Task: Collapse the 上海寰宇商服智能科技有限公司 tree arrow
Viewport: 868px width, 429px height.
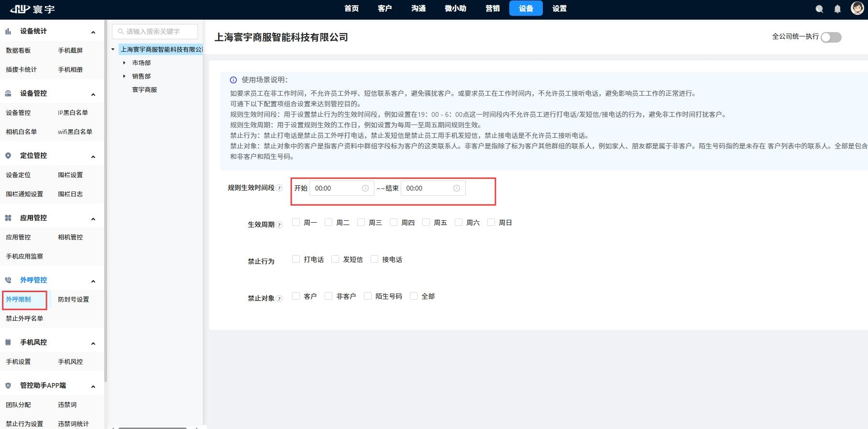Action: [x=113, y=49]
